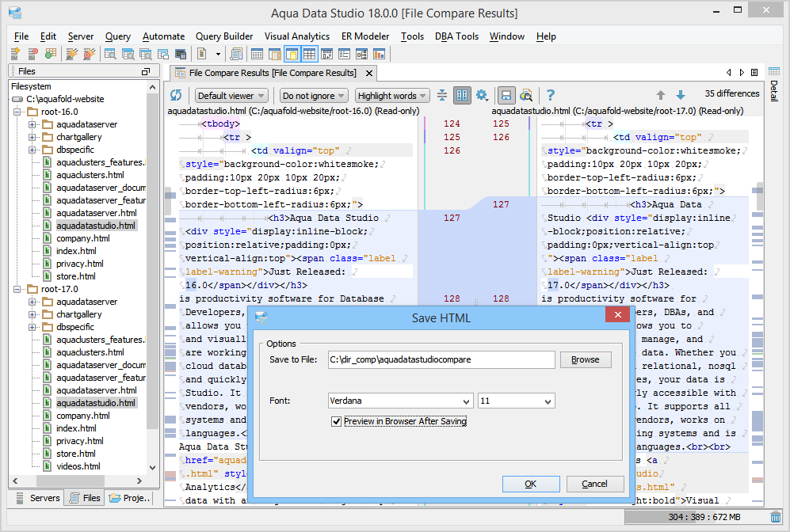Select privacy.html under root-16.0
This screenshot has height=532, width=790.
[79, 264]
